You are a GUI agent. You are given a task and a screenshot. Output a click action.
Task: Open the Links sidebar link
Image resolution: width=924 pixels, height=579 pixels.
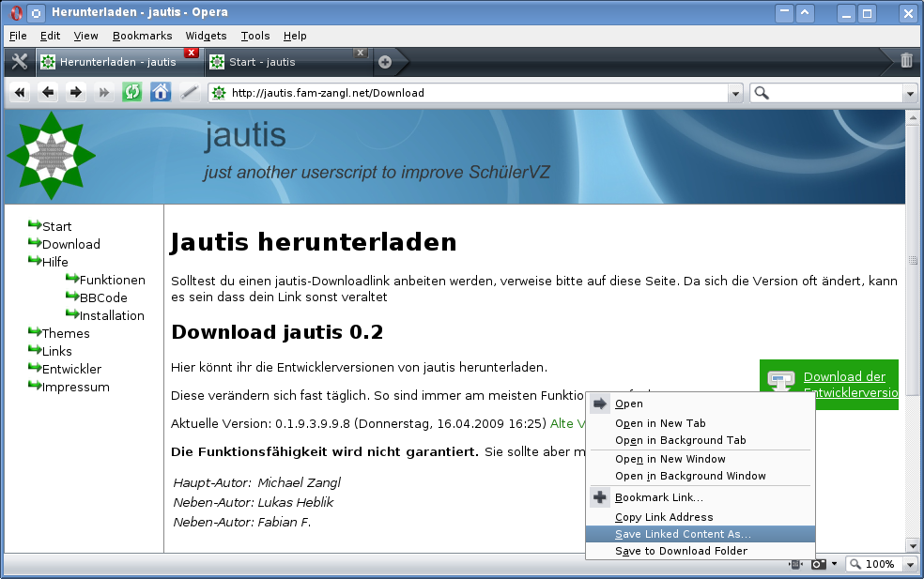[56, 351]
